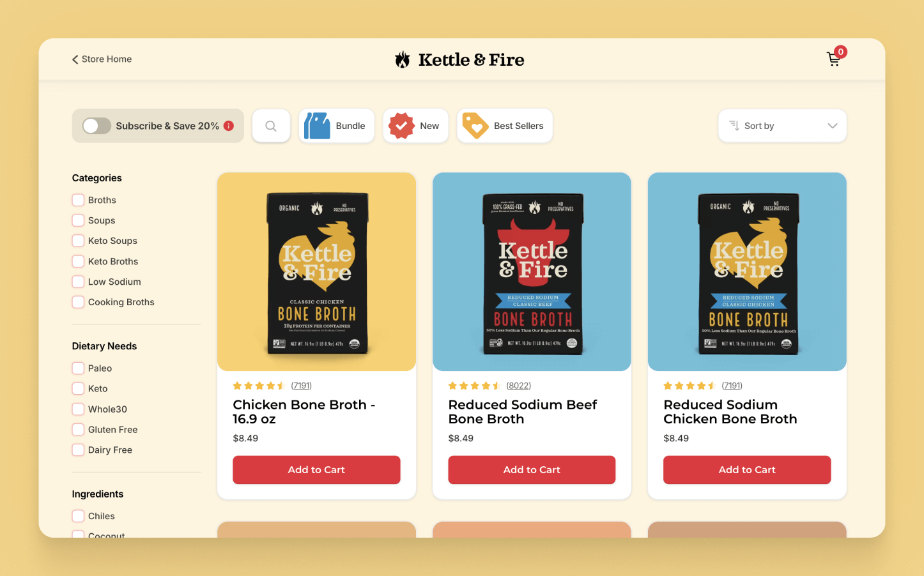Image resolution: width=924 pixels, height=576 pixels.
Task: Select the Keto Soups category filter
Action: [x=78, y=241]
